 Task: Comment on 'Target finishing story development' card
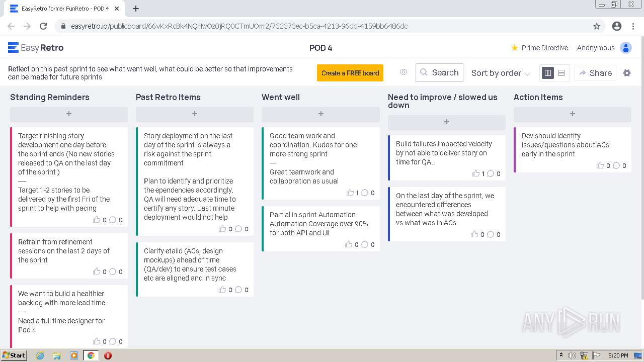[113, 220]
